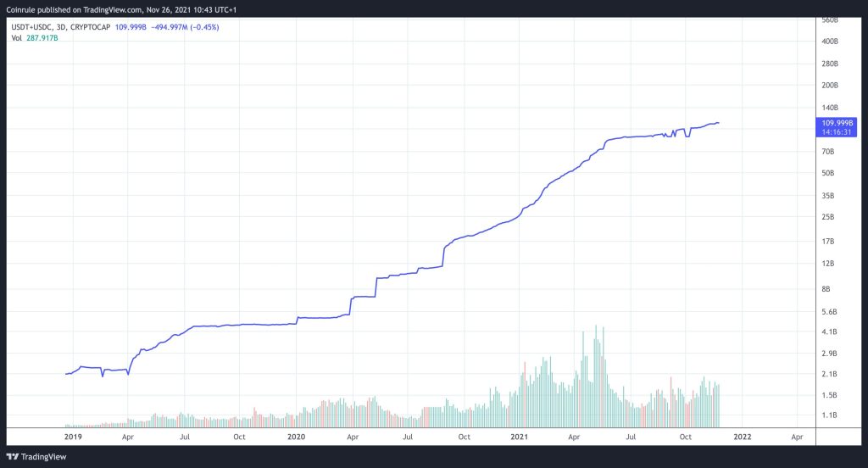Click the 2019 time axis label

73,437
